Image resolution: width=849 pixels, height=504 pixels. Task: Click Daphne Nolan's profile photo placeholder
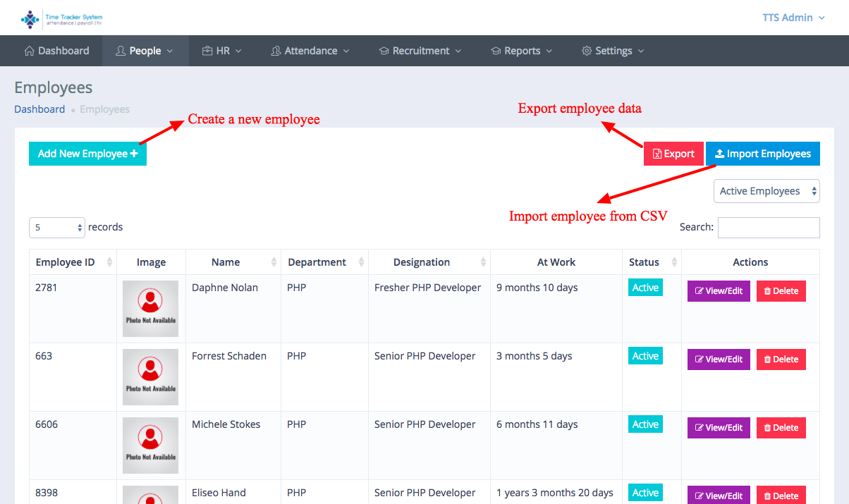(x=150, y=308)
